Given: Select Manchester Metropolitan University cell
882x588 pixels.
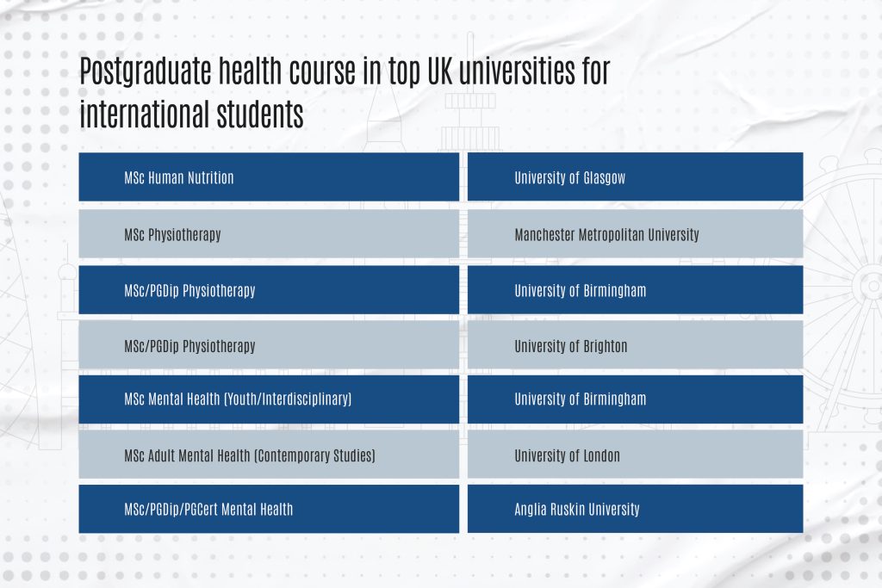Looking at the screenshot, I should [635, 234].
